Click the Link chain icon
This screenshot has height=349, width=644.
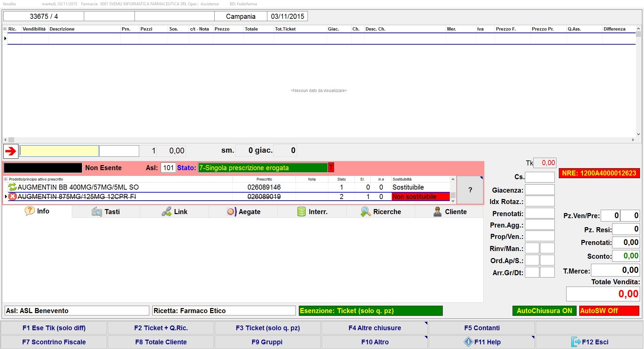(166, 212)
